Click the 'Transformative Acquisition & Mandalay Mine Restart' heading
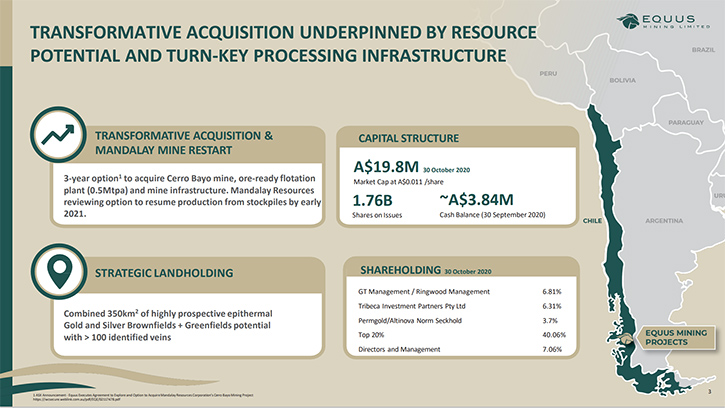725x408 pixels. [x=184, y=143]
